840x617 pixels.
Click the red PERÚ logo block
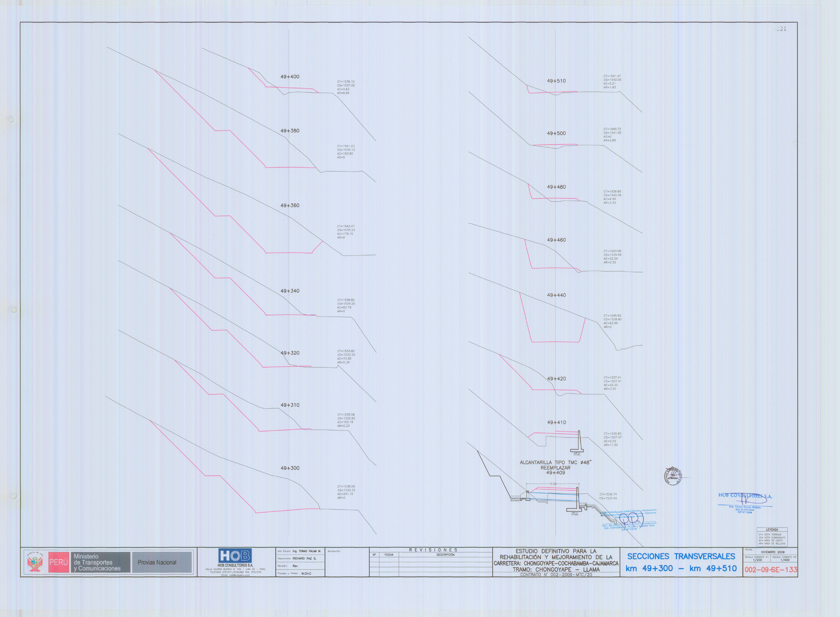coord(59,562)
